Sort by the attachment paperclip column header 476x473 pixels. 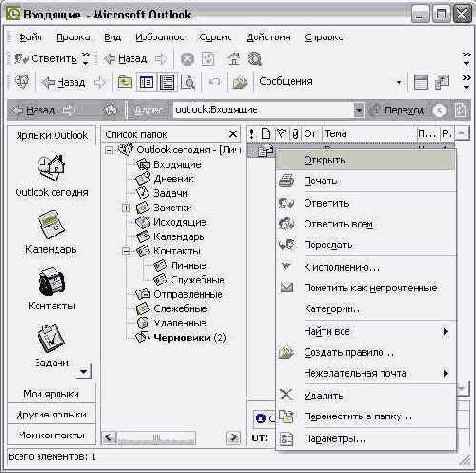click(295, 134)
